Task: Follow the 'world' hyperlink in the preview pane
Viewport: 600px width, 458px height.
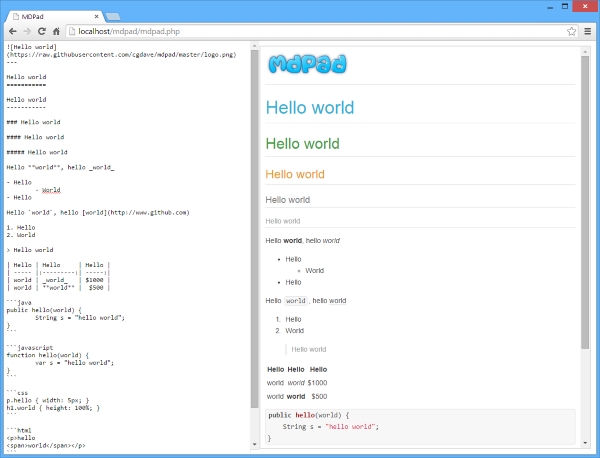Action: click(x=337, y=301)
